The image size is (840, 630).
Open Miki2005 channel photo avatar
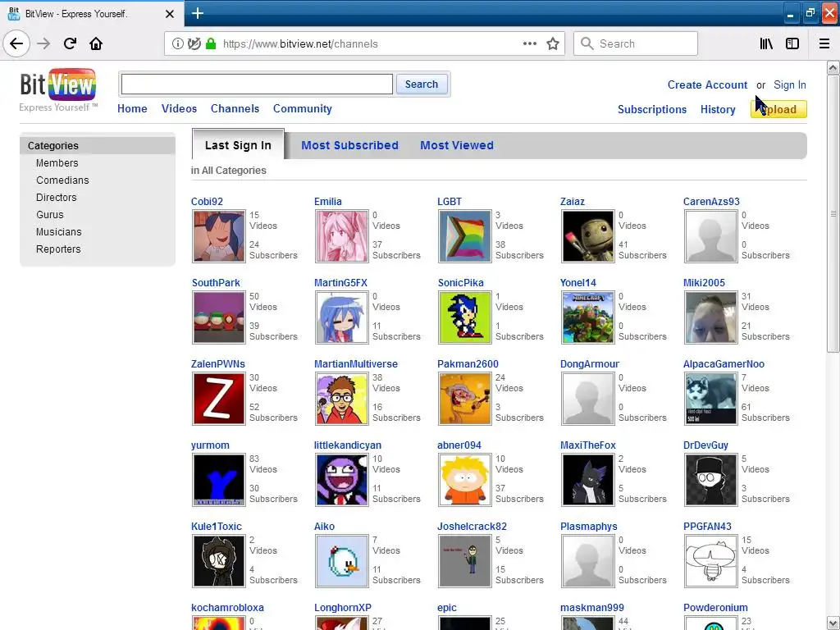click(x=711, y=317)
